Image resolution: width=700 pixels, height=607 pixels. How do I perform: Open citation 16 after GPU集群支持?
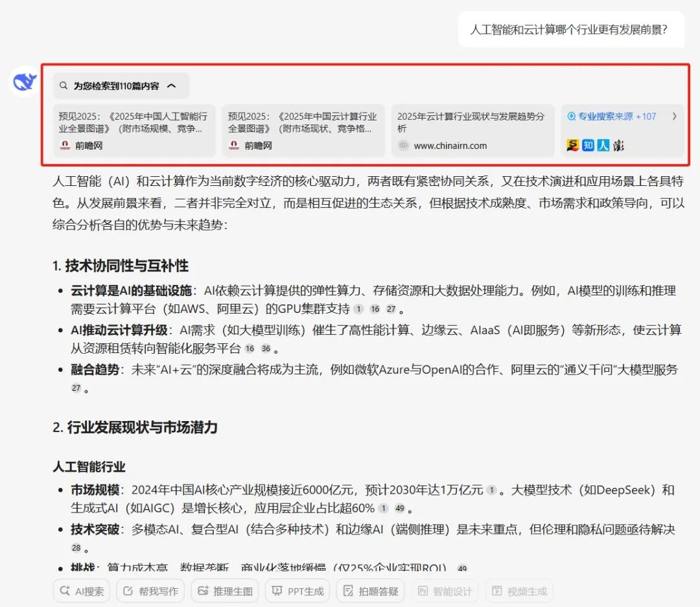coord(375,309)
